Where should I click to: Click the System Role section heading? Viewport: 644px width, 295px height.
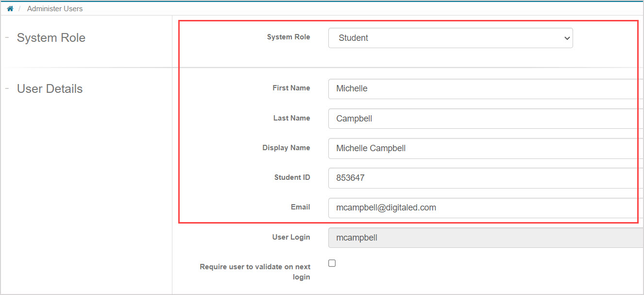pyautogui.click(x=51, y=37)
